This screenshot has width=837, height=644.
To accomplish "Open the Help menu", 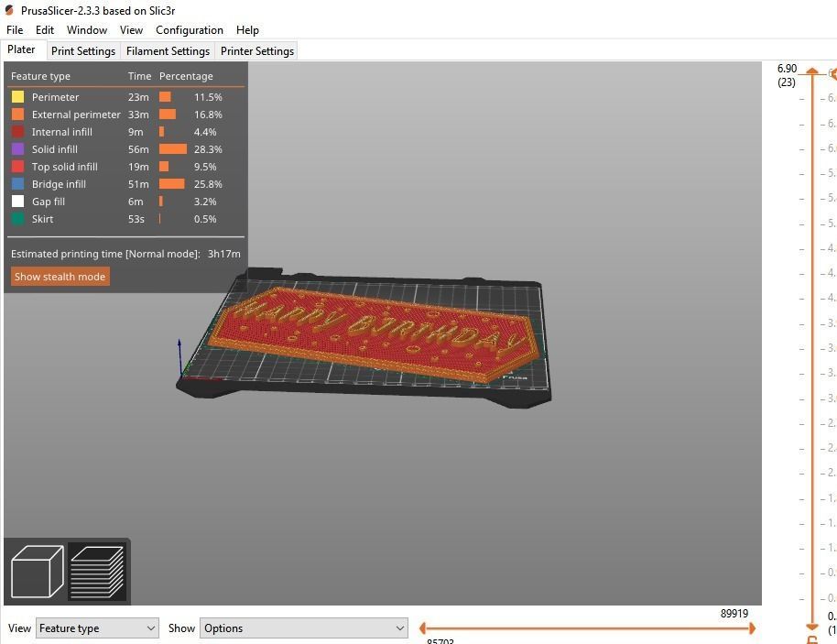I will pyautogui.click(x=247, y=30).
